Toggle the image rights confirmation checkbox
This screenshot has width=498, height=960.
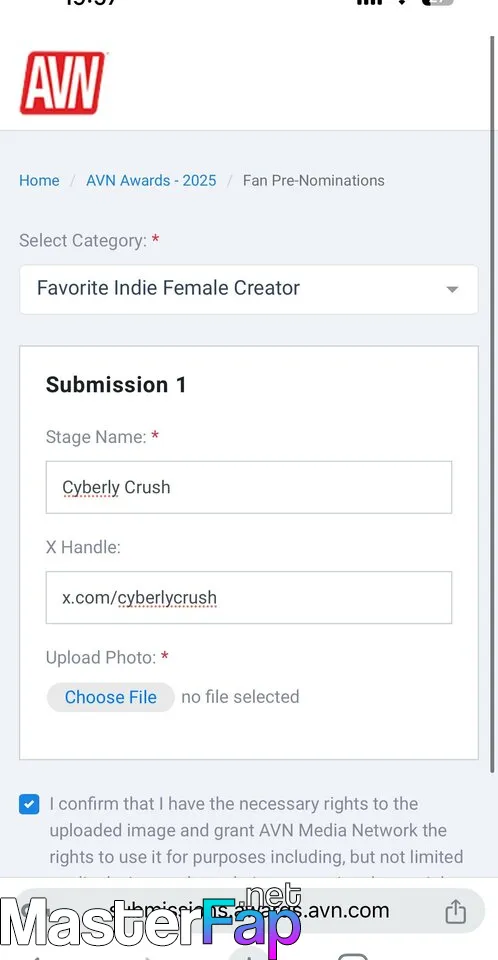point(29,804)
